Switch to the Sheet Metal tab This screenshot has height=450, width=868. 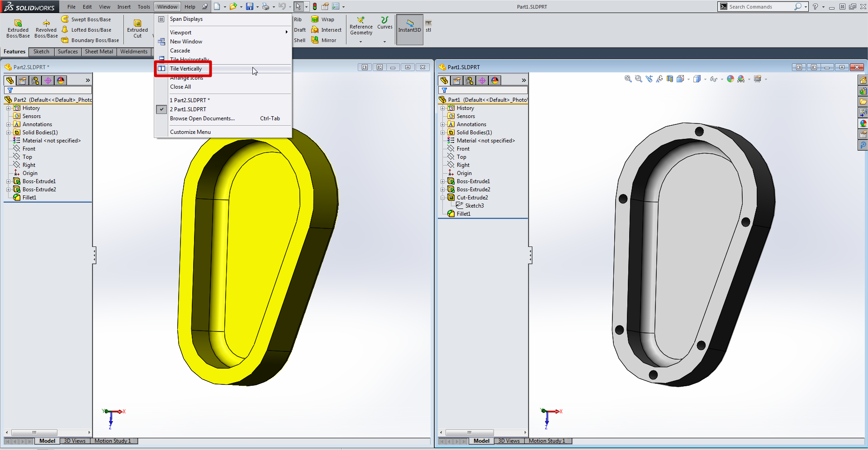coord(99,52)
